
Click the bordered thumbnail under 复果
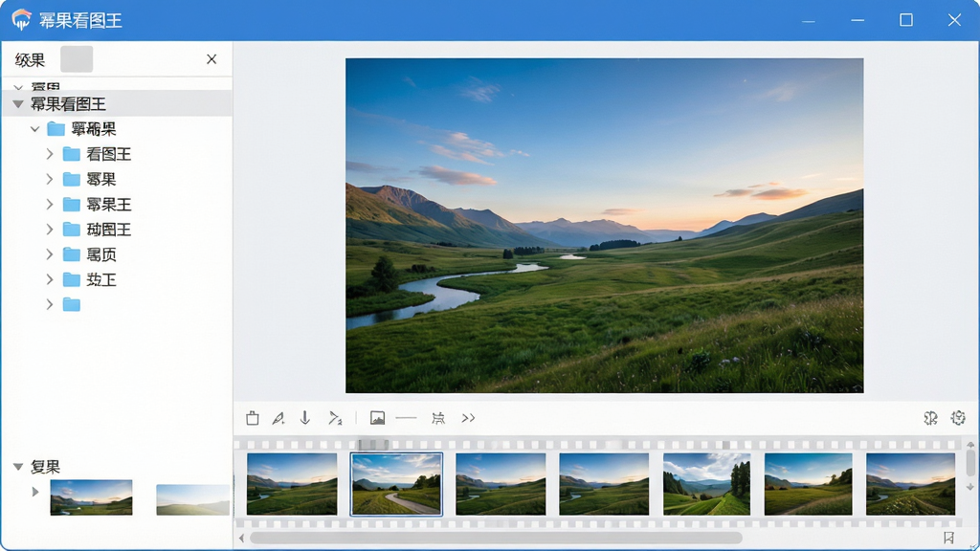point(91,497)
